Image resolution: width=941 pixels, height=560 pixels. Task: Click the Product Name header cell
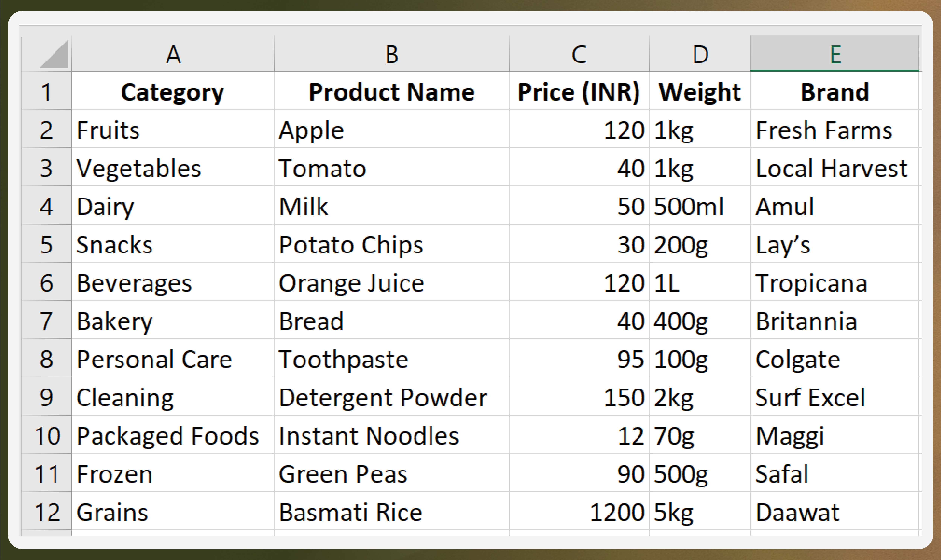(392, 91)
